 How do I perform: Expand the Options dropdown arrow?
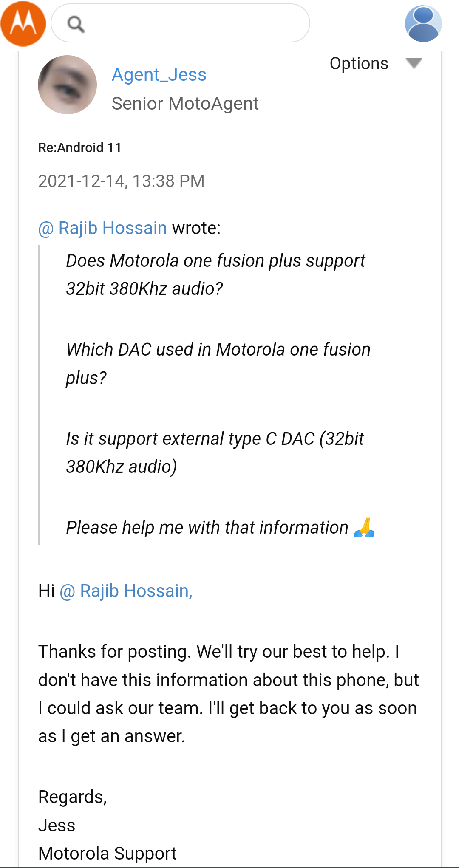(414, 63)
